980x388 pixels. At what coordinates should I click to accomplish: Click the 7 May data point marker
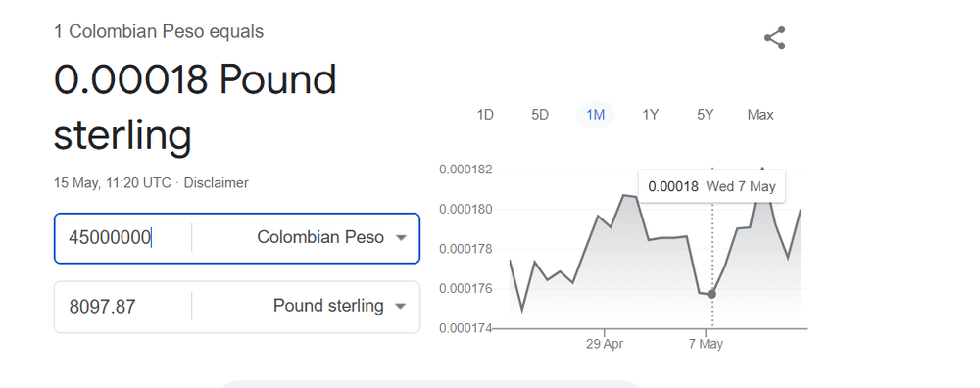[x=711, y=294]
